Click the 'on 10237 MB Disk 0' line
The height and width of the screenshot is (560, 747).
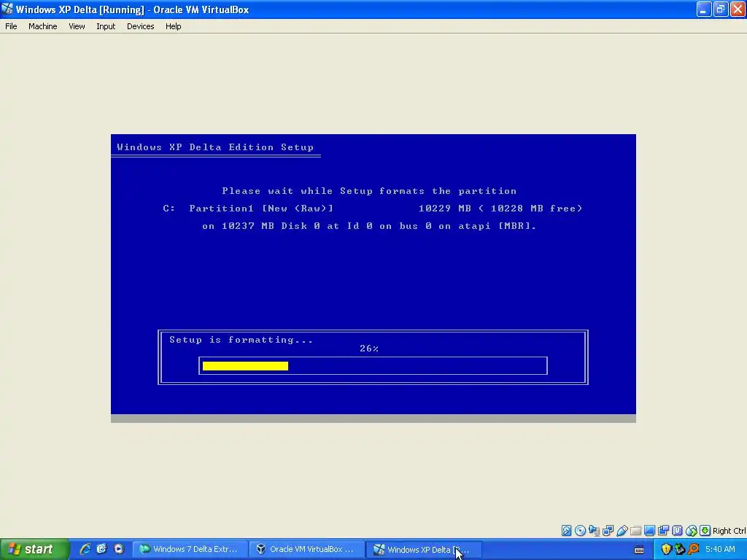pos(369,226)
